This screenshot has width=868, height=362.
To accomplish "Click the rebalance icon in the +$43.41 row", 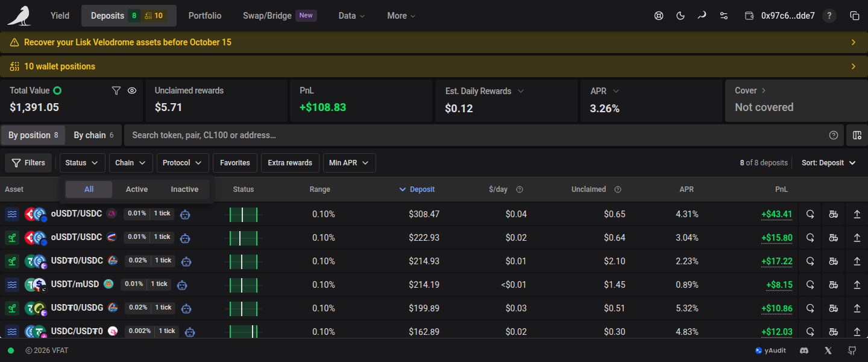I will [x=810, y=214].
